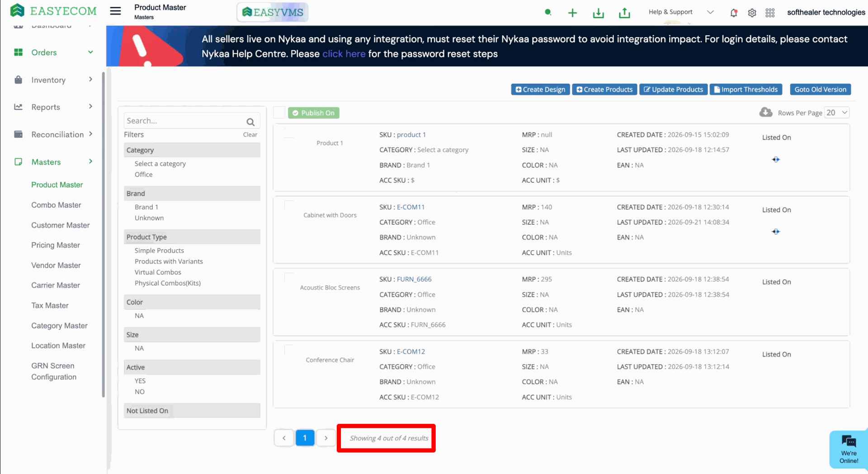Open GRN Screen Configuration

point(54,371)
